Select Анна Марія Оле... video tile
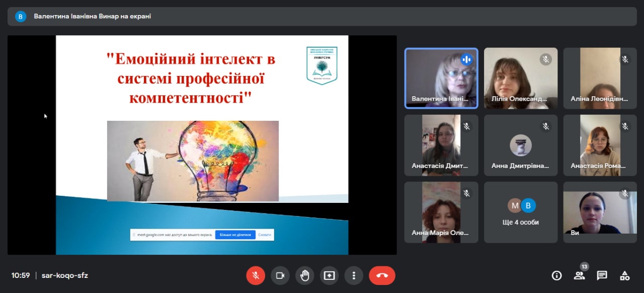This screenshot has width=644, height=293. (x=441, y=212)
